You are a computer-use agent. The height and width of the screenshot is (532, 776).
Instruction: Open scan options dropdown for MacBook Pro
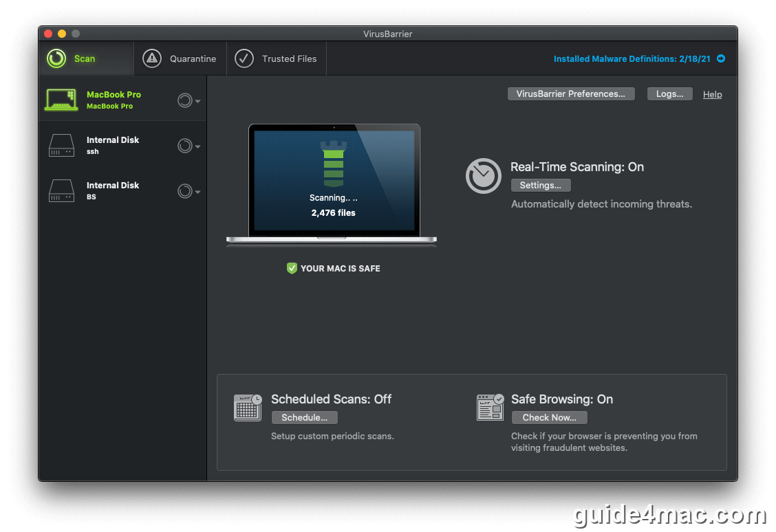pyautogui.click(x=198, y=101)
